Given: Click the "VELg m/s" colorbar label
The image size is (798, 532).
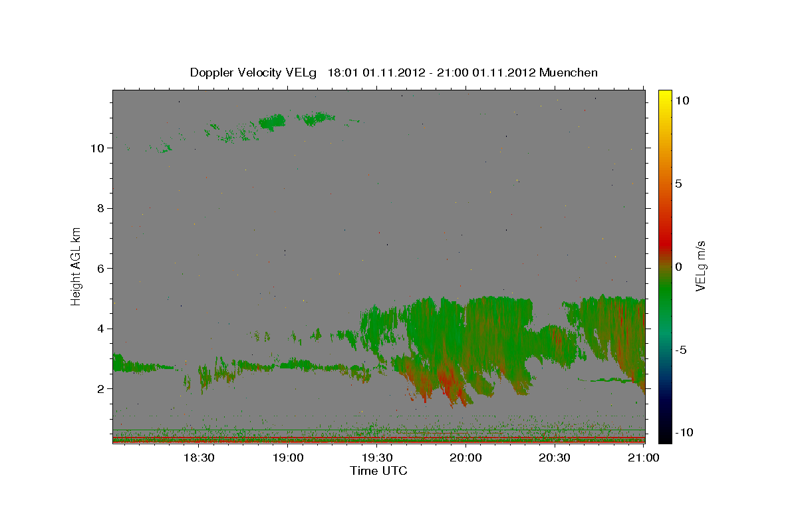Looking at the screenshot, I should pos(701,265).
